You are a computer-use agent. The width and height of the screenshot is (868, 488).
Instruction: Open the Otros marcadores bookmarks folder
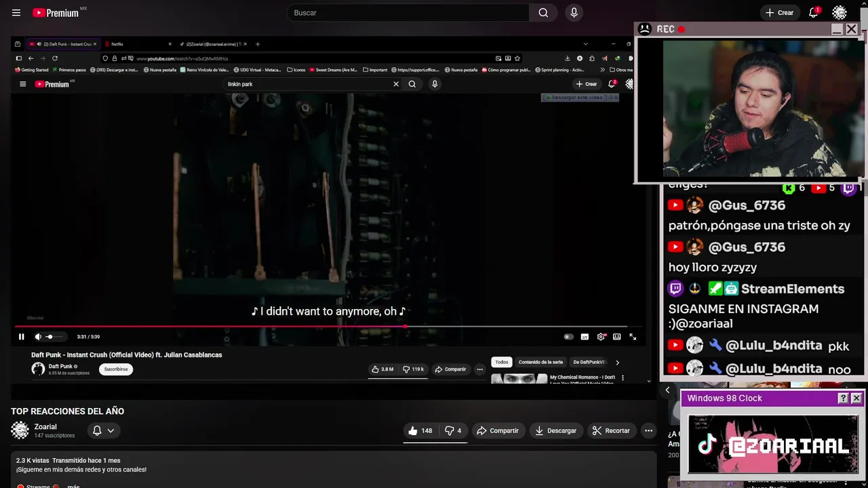point(621,70)
